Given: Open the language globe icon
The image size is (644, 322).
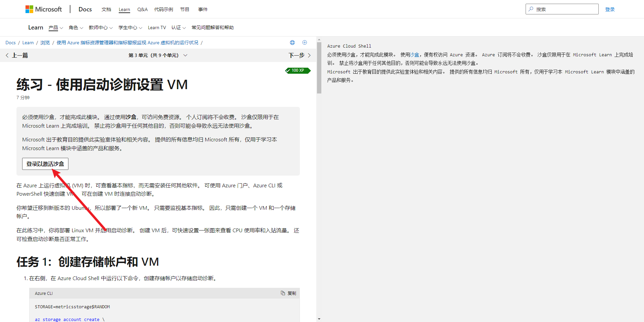Looking at the screenshot, I should (x=292, y=43).
